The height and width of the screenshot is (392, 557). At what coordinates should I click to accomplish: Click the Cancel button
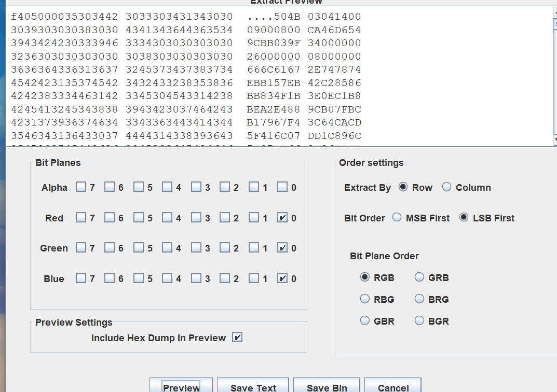(392, 387)
